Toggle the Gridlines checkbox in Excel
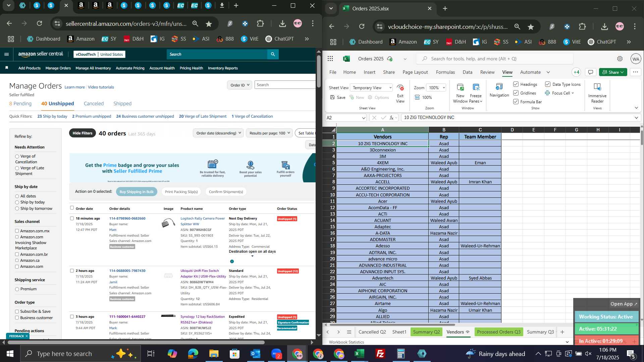Screen dimensions: 644x362 click(x=516, y=93)
